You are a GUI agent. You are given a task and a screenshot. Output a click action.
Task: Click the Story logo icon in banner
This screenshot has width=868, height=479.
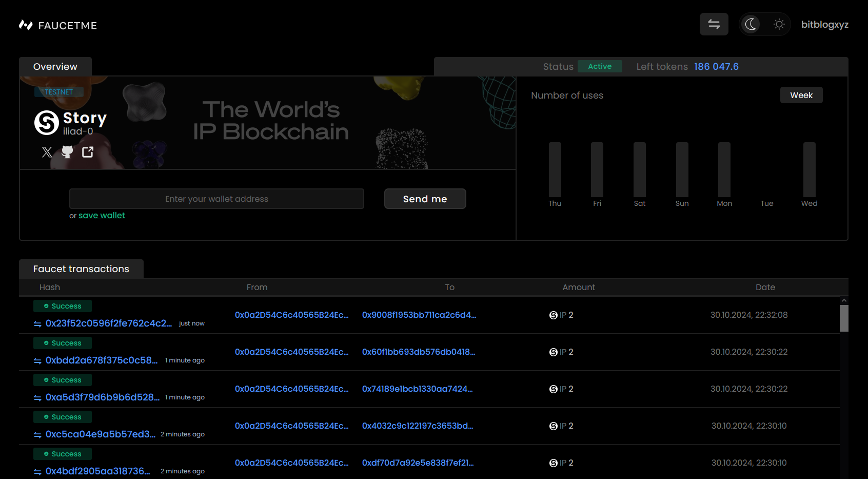47,123
